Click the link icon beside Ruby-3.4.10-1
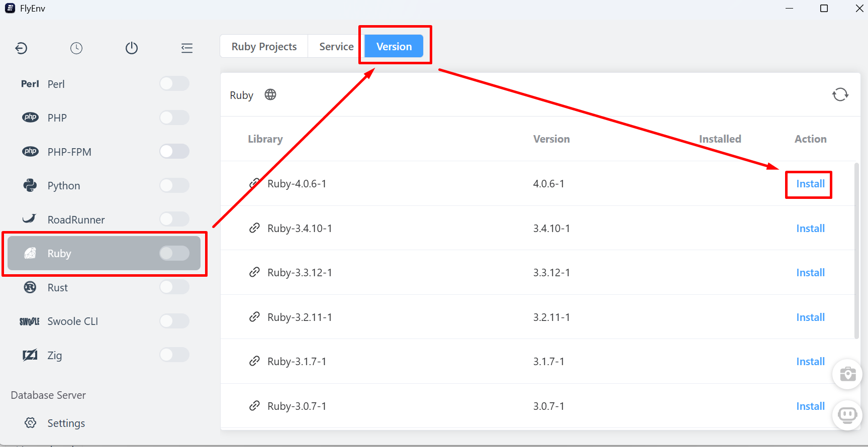This screenshot has width=868, height=447. [255, 228]
